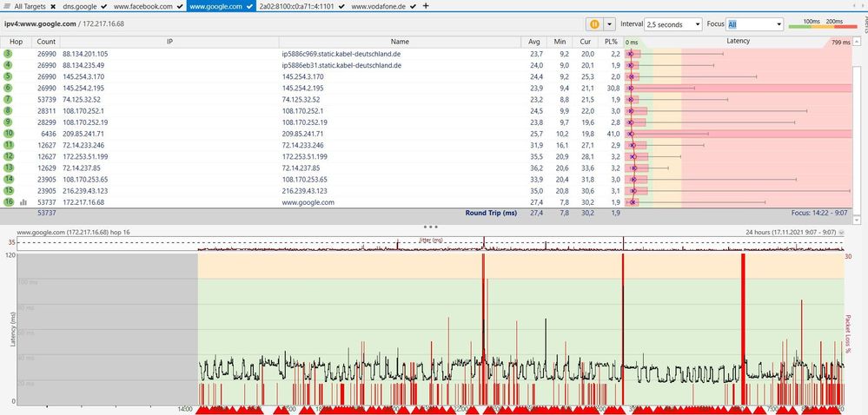
Task: Click the ipv4:www.google.com target title
Action: pos(40,24)
